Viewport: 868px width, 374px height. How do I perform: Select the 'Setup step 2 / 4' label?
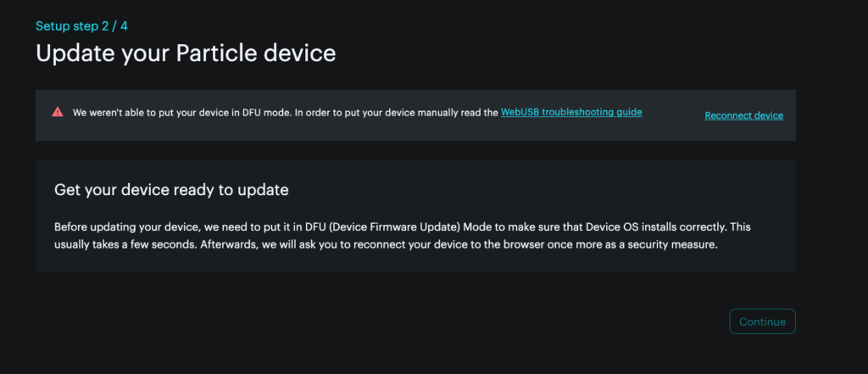[82, 25]
